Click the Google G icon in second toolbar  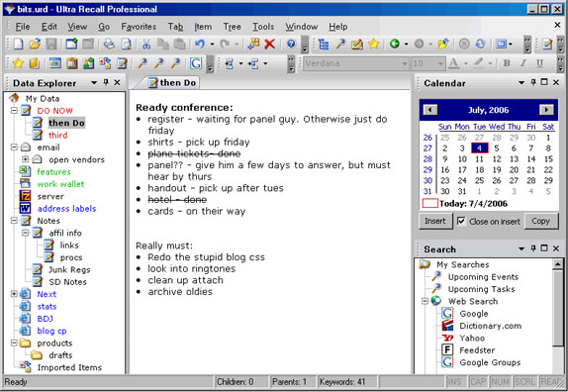coord(196,63)
